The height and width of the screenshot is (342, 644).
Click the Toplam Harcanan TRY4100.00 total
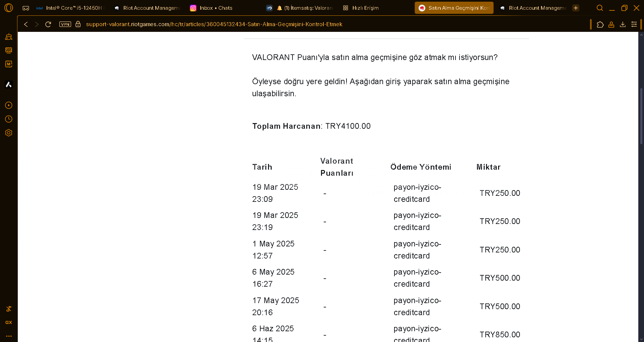[311, 126]
